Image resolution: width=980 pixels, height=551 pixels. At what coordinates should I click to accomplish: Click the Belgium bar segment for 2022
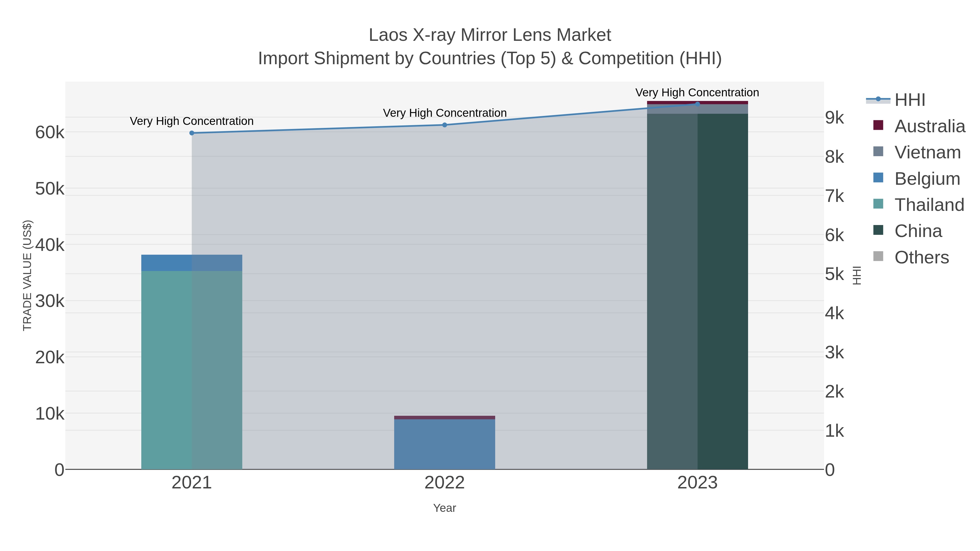(x=444, y=444)
